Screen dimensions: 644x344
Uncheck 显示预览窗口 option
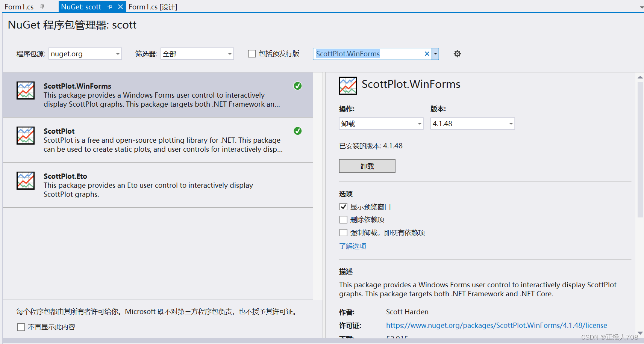coord(343,207)
